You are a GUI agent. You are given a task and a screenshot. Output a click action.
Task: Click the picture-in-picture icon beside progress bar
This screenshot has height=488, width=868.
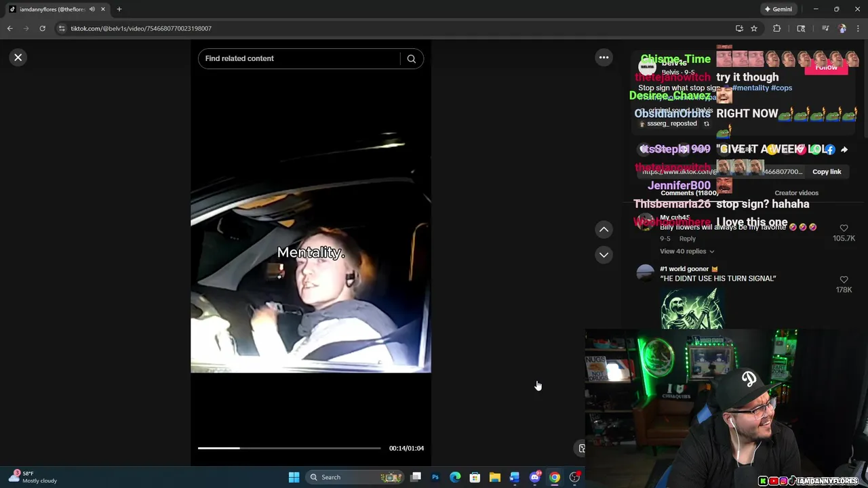581,448
